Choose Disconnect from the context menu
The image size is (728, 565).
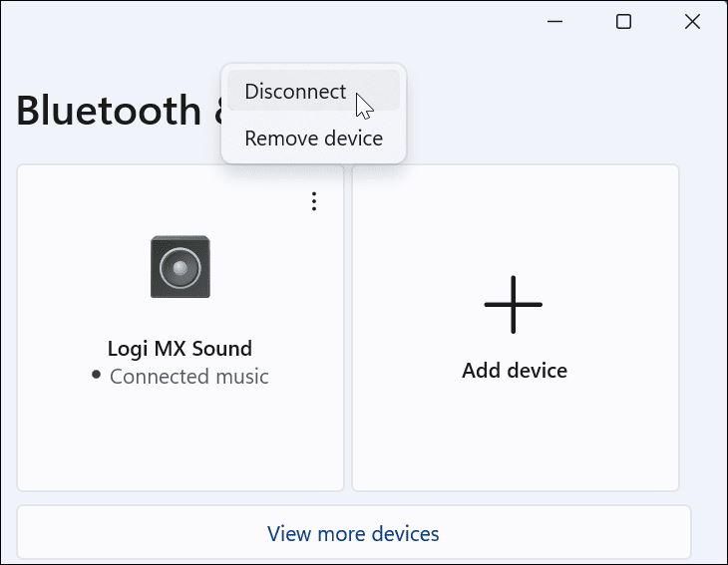click(313, 91)
